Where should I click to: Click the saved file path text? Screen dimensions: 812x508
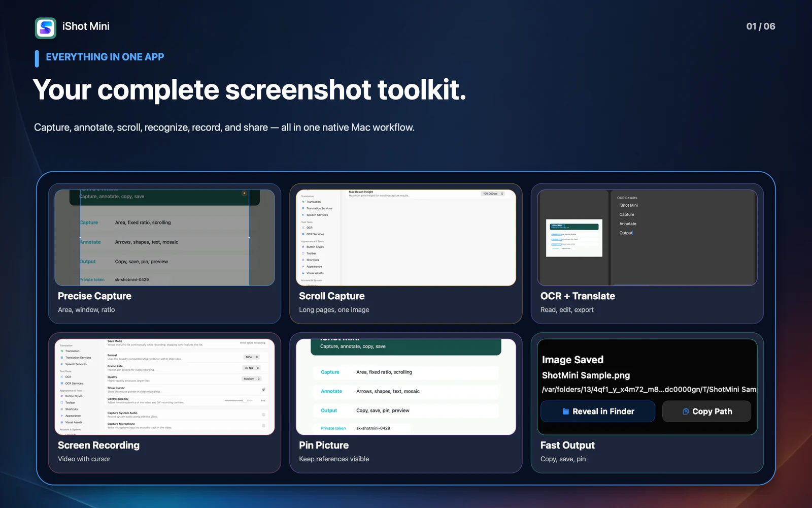649,390
